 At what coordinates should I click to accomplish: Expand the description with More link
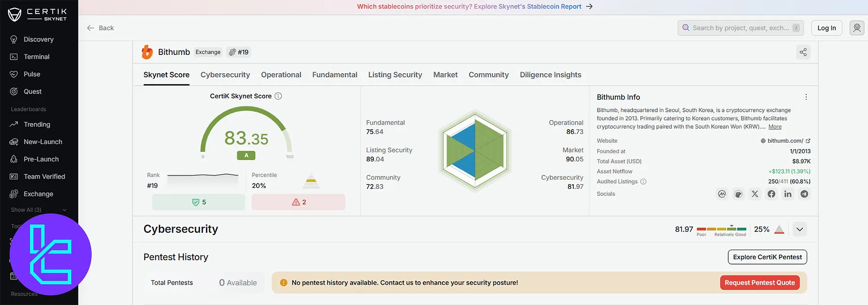(775, 127)
